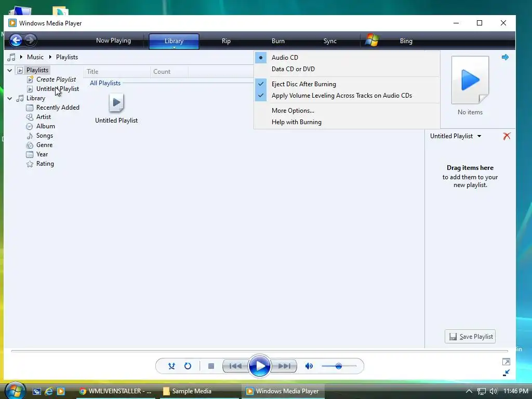Adjust the volume slider
Viewport: 532px width, 399px height.
pyautogui.click(x=339, y=366)
